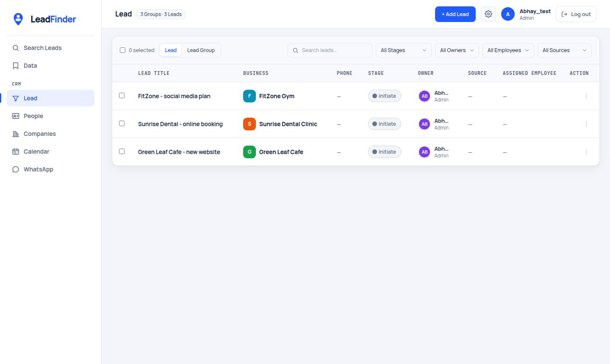This screenshot has width=610, height=364.
Task: Go to Search Leads in sidebar
Action: 51,48
